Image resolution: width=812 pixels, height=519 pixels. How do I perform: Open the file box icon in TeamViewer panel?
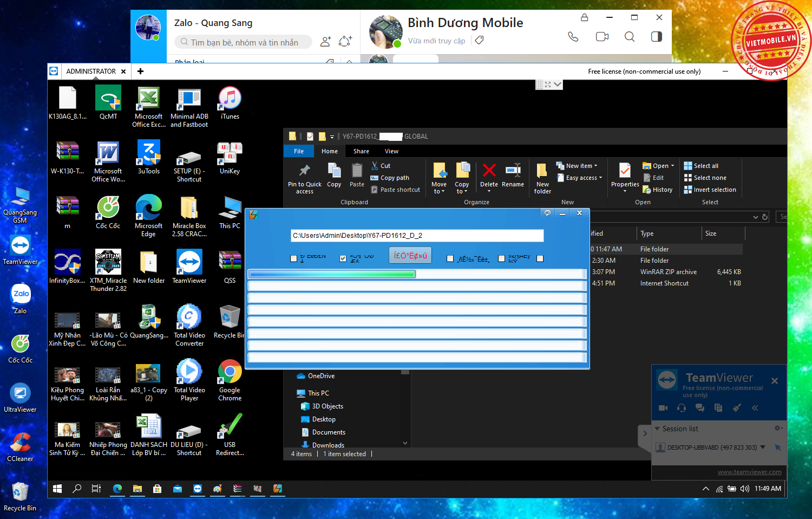coord(718,408)
